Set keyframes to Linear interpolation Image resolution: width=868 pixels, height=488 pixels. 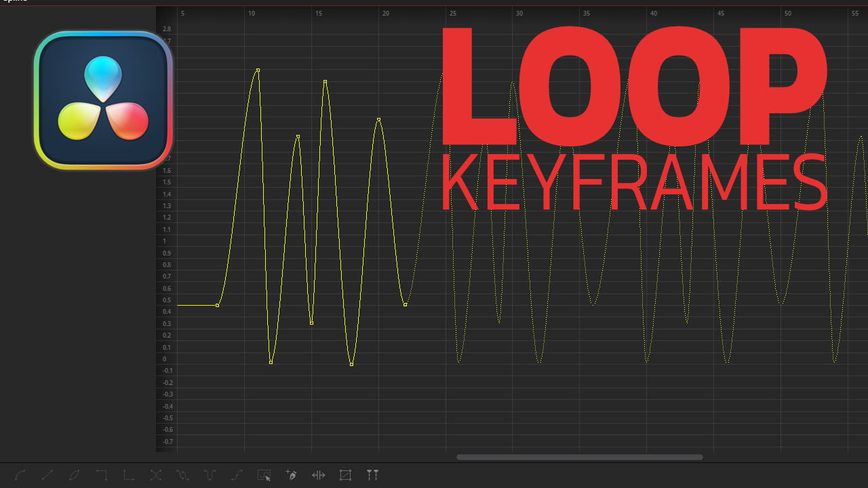coord(47,475)
